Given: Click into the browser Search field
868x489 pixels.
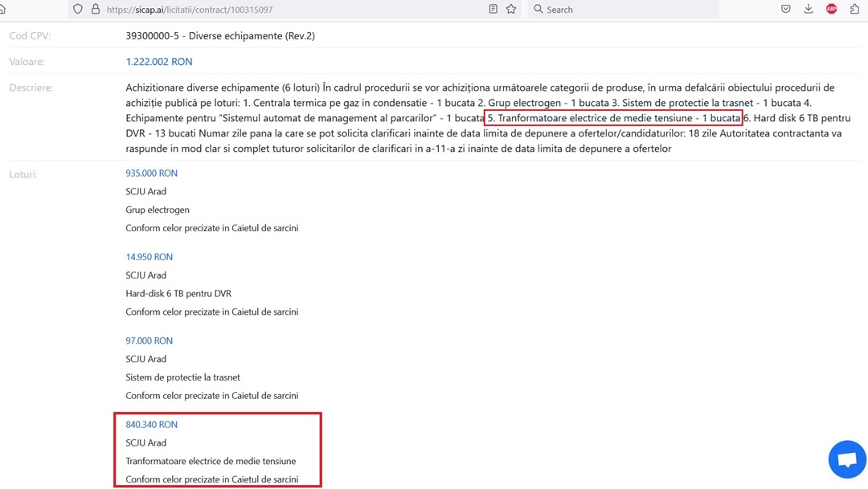Looking at the screenshot, I should [624, 10].
